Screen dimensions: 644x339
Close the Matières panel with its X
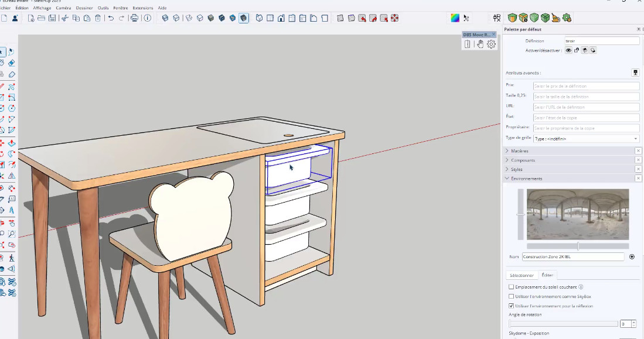[x=638, y=151]
